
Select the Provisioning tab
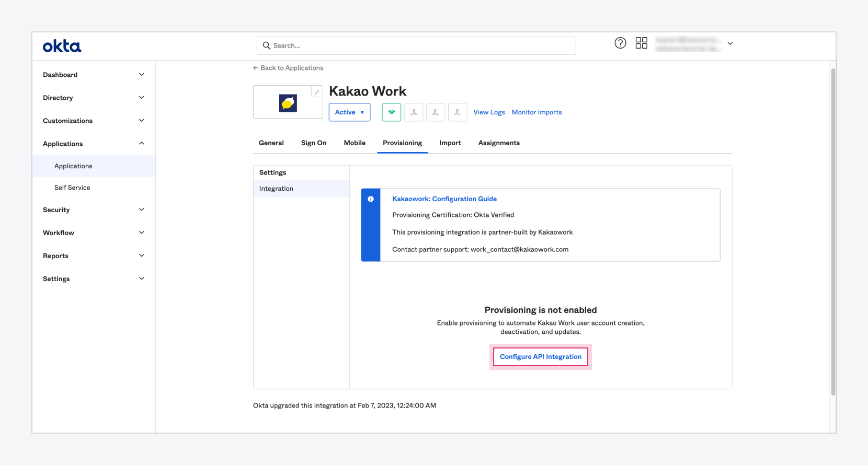click(403, 143)
